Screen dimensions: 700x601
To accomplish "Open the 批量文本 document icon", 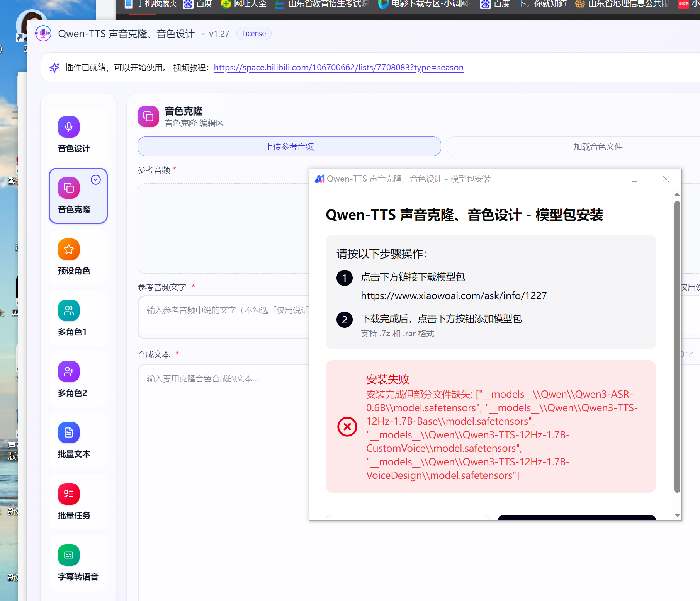I will (69, 432).
